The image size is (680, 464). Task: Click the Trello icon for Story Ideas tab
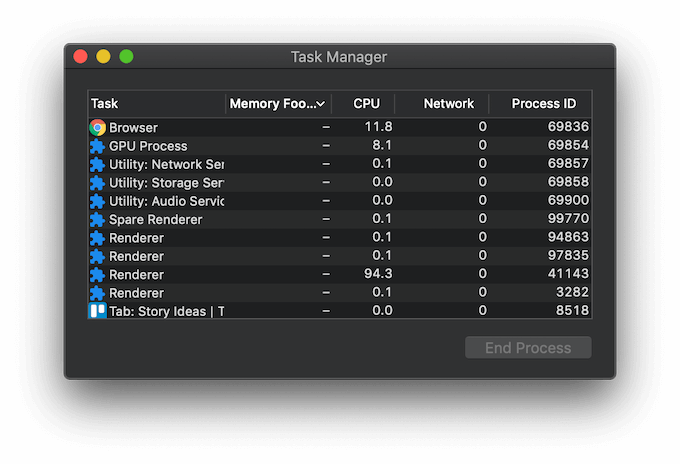tap(98, 311)
